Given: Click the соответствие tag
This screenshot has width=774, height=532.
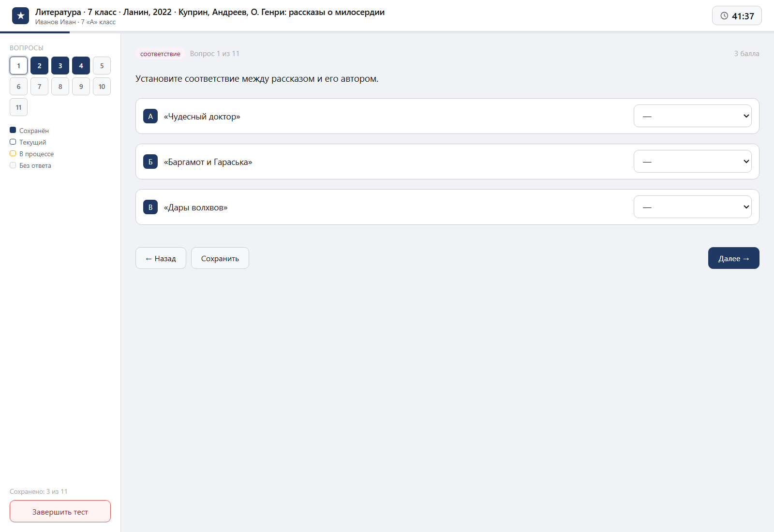Looking at the screenshot, I should tap(160, 54).
